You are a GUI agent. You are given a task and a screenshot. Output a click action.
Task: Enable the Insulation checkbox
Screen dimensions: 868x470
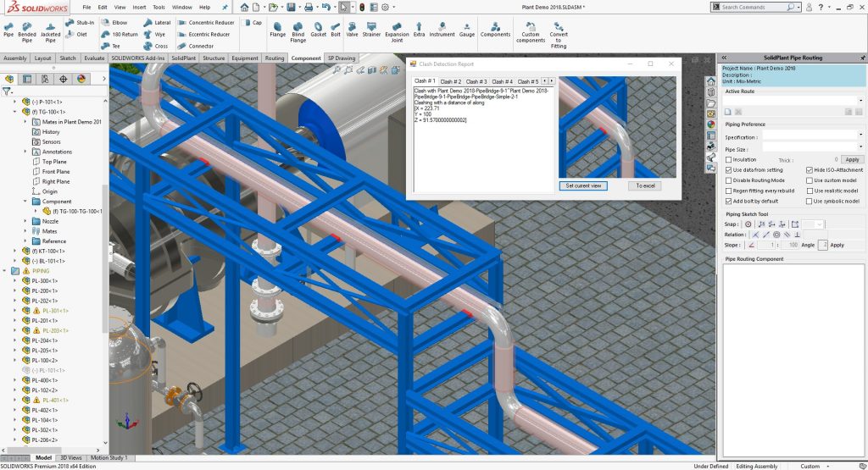coord(728,160)
